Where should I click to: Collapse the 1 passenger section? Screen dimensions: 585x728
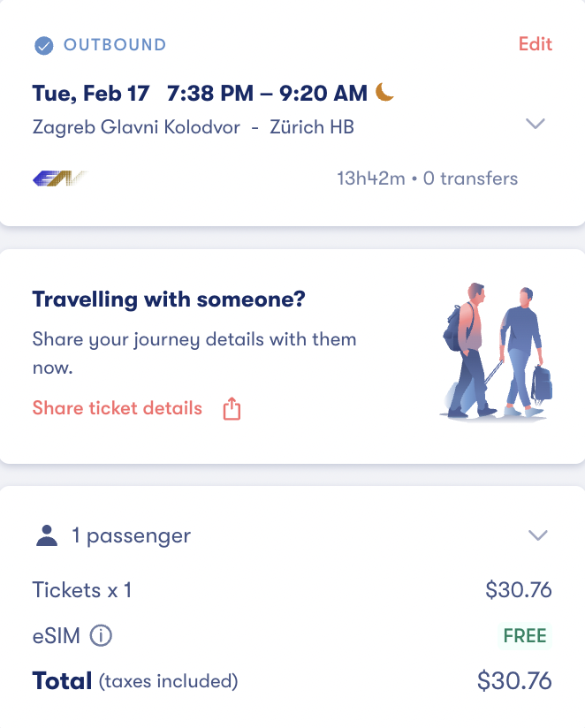click(x=536, y=535)
